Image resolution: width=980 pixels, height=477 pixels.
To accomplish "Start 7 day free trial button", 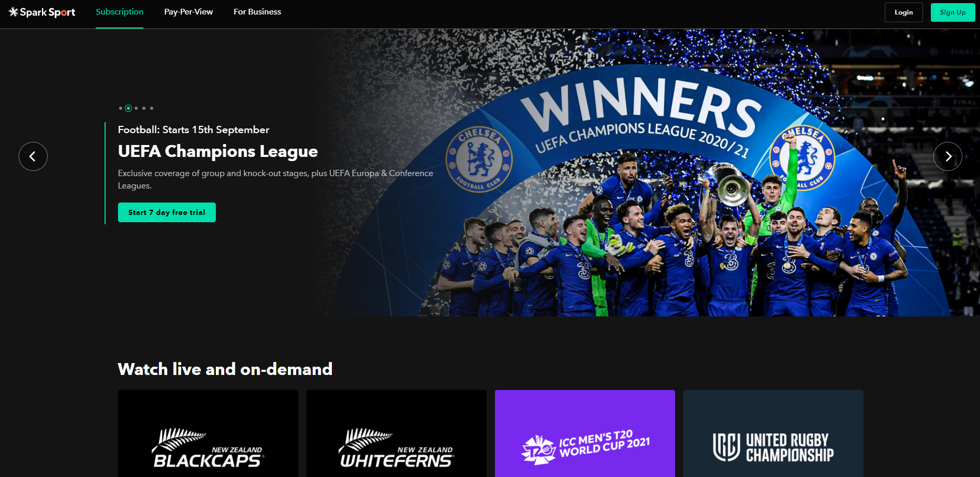I will pos(167,212).
